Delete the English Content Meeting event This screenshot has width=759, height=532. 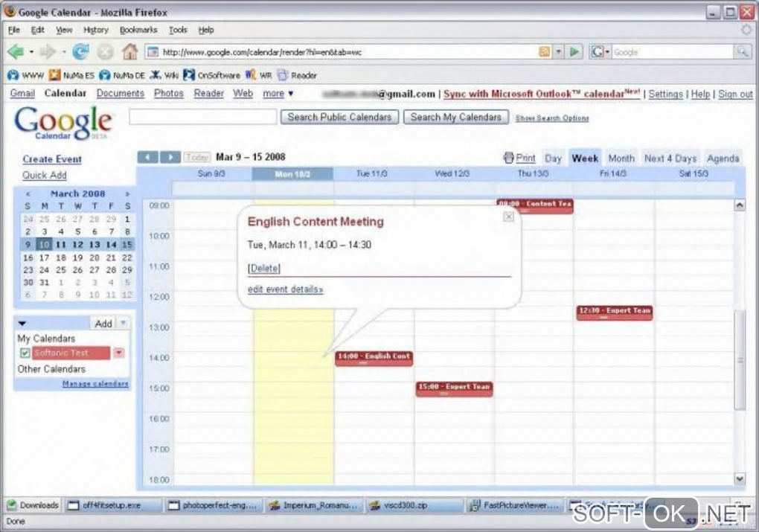pos(264,268)
